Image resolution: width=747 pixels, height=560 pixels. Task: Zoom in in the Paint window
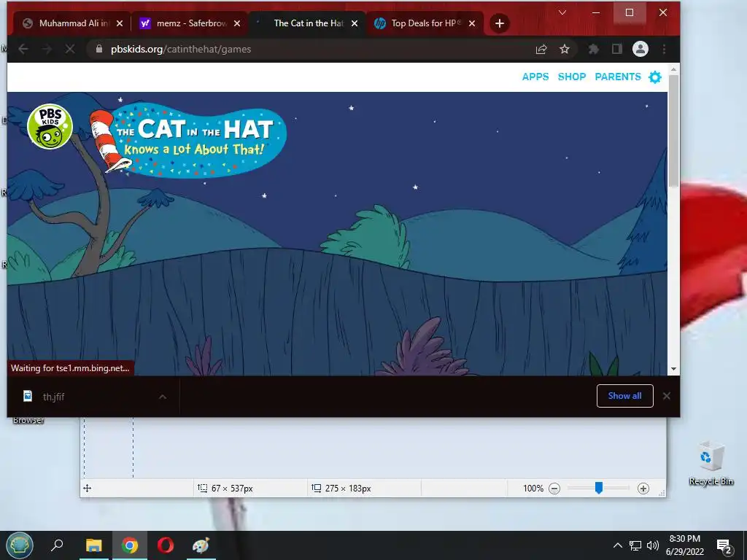click(x=643, y=488)
